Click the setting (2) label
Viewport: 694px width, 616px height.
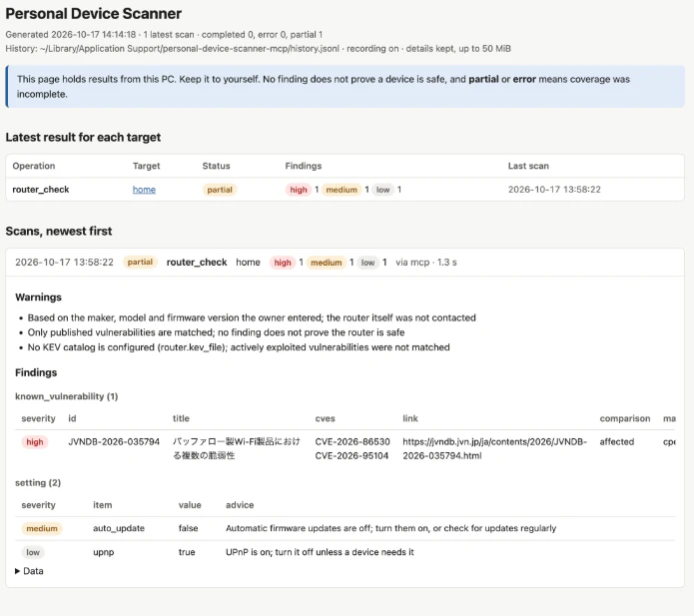coord(38,483)
